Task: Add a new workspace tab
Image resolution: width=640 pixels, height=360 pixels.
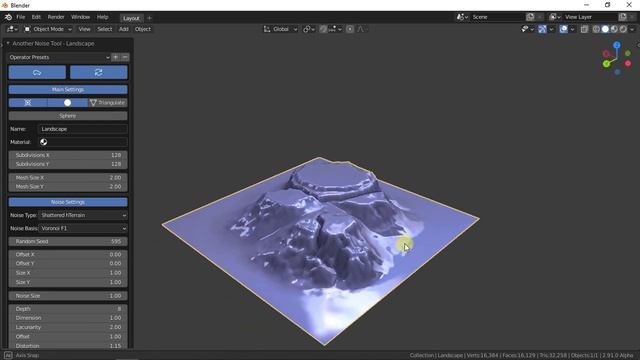Action: point(149,18)
